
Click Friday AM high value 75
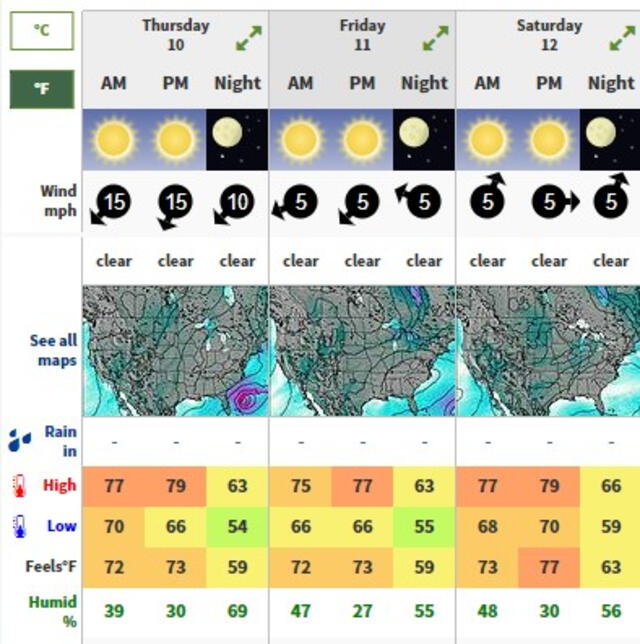pos(301,486)
